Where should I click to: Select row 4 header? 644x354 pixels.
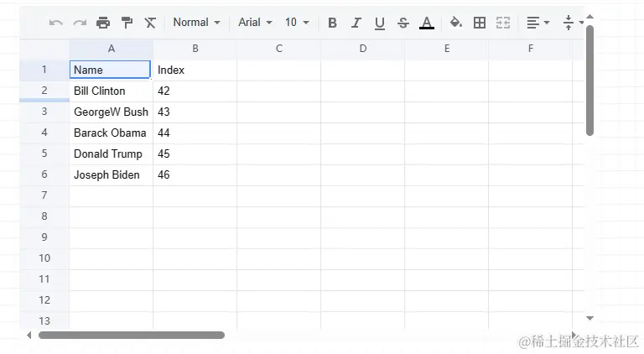click(44, 133)
